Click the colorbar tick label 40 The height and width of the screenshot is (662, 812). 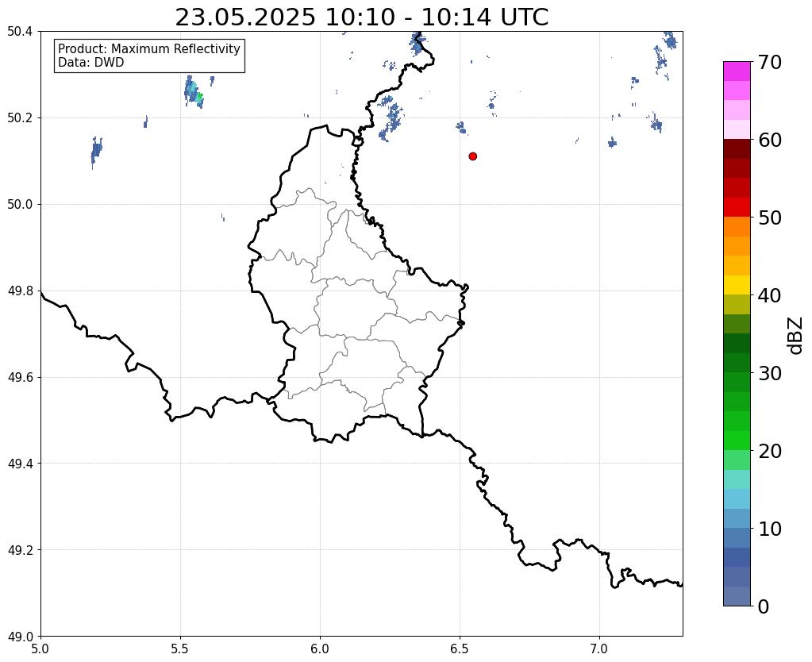pos(770,295)
